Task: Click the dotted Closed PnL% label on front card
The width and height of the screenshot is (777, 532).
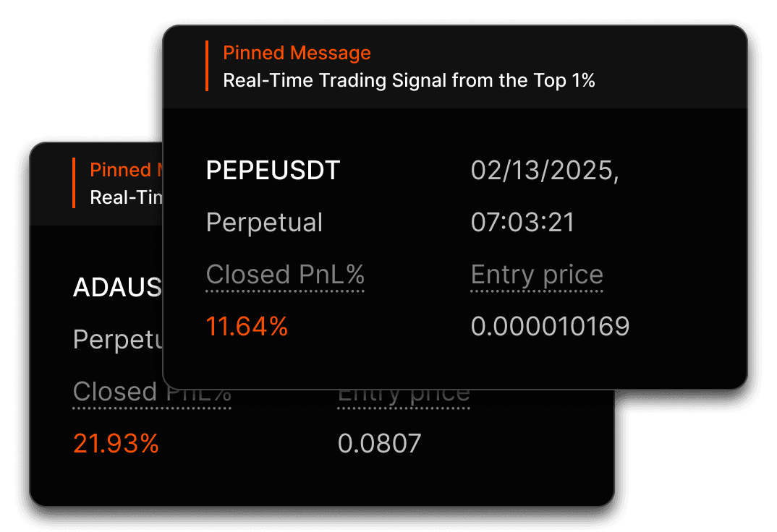Action: click(x=285, y=275)
